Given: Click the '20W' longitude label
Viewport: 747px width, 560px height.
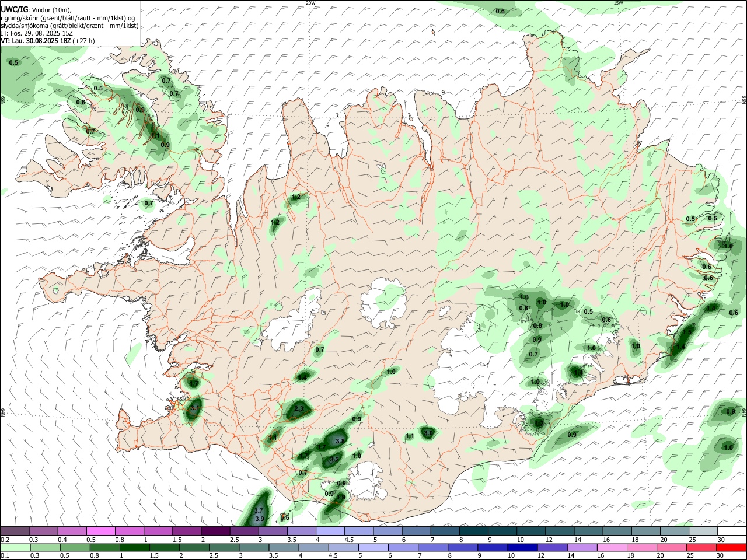Looking at the screenshot, I should pos(310,3).
